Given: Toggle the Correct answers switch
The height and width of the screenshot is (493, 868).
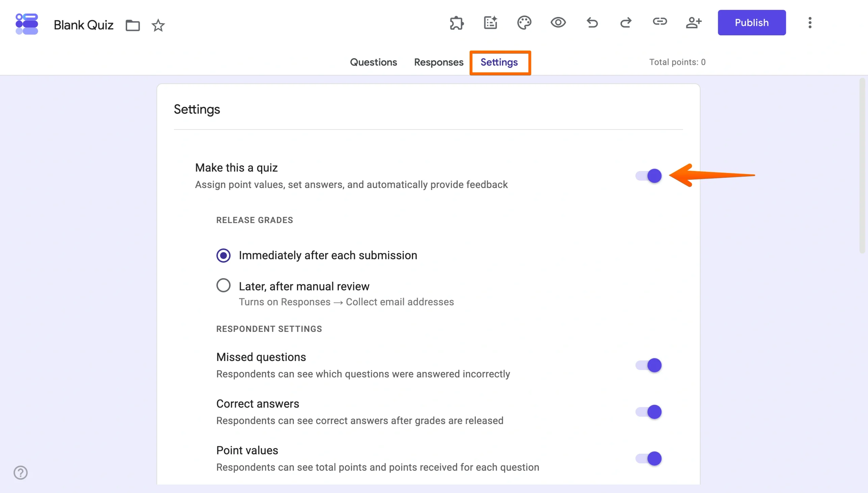Looking at the screenshot, I should [x=649, y=412].
